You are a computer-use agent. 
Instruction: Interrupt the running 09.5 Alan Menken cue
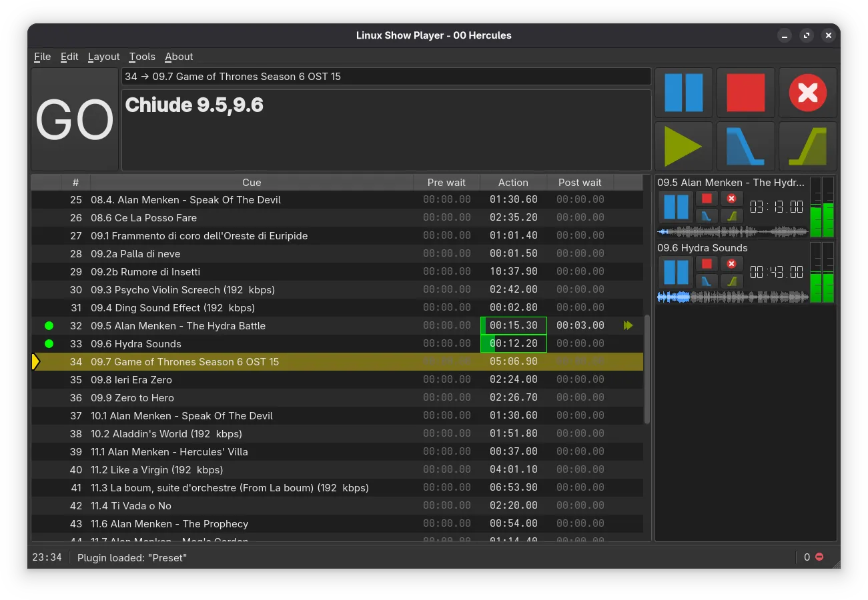(731, 199)
